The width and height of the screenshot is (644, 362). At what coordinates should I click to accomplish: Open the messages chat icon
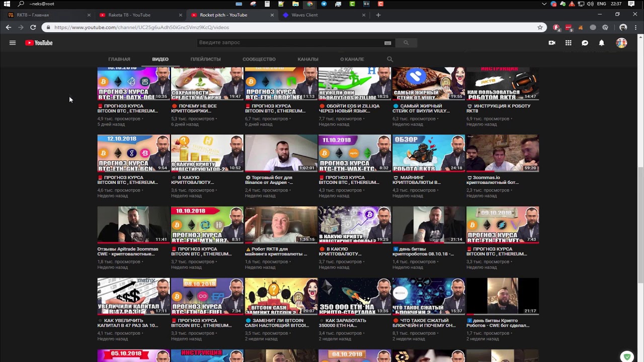coord(585,43)
